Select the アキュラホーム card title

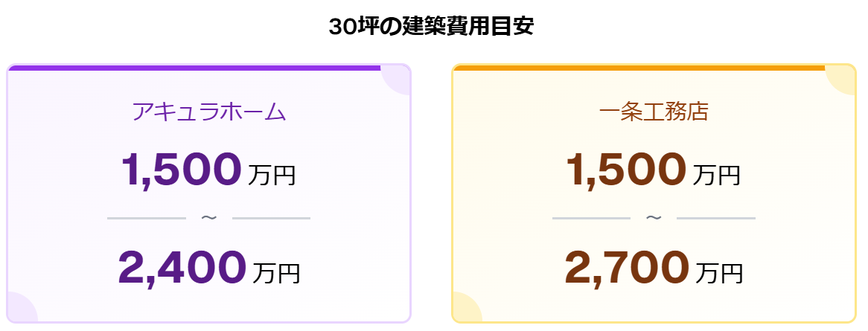tap(209, 112)
